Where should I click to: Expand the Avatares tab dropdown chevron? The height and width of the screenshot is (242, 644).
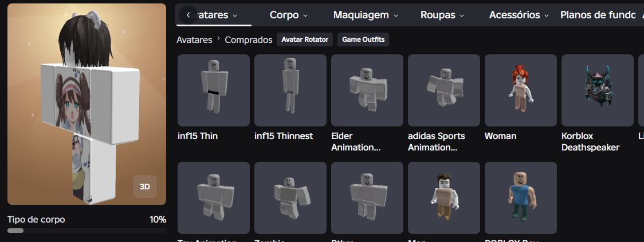coord(235,15)
